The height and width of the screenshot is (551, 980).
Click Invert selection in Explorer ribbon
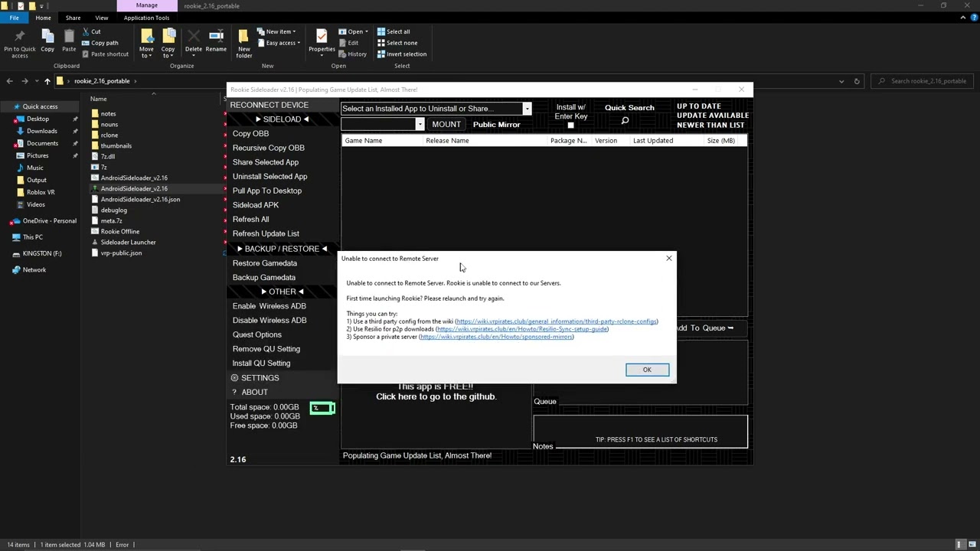pyautogui.click(x=402, y=54)
